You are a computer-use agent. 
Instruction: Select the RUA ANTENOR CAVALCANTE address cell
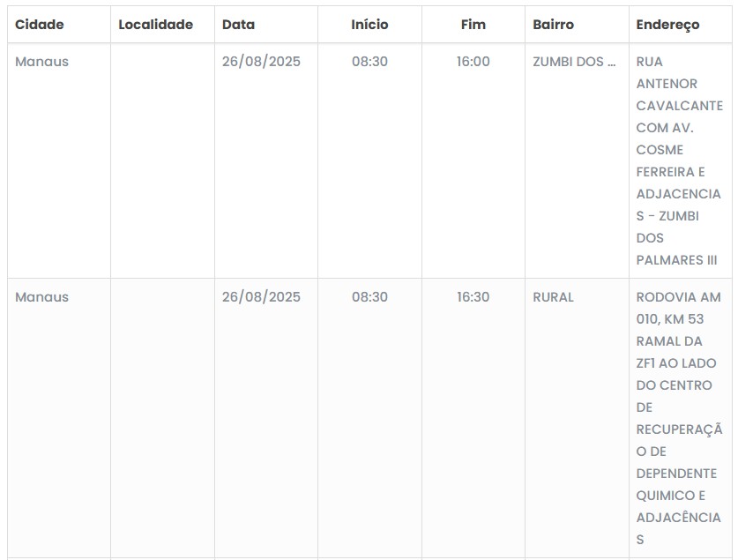678,161
